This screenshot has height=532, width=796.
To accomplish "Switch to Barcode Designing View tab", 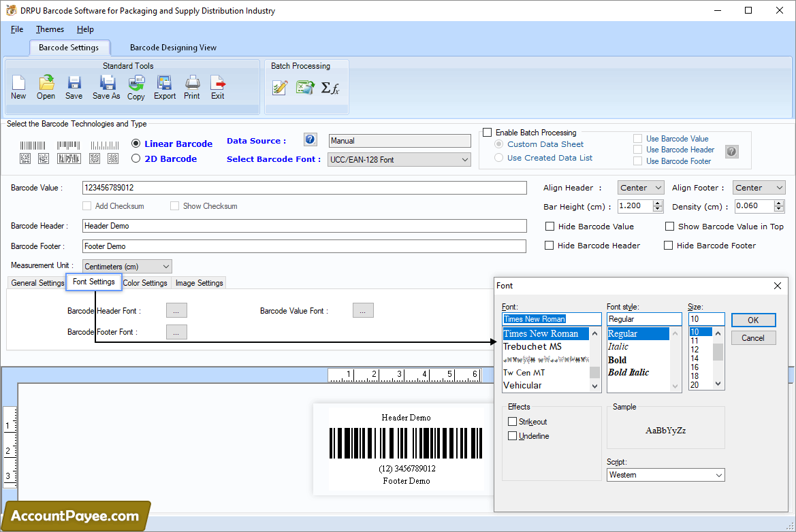I will (173, 48).
